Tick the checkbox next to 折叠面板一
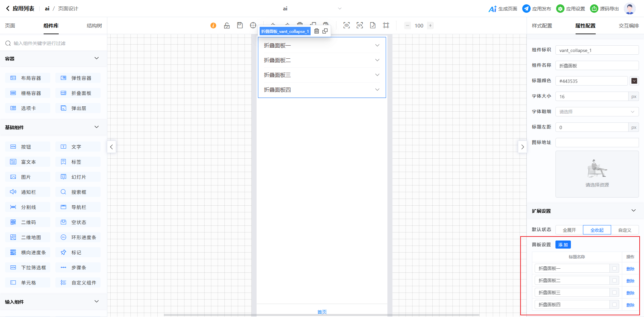 614,268
